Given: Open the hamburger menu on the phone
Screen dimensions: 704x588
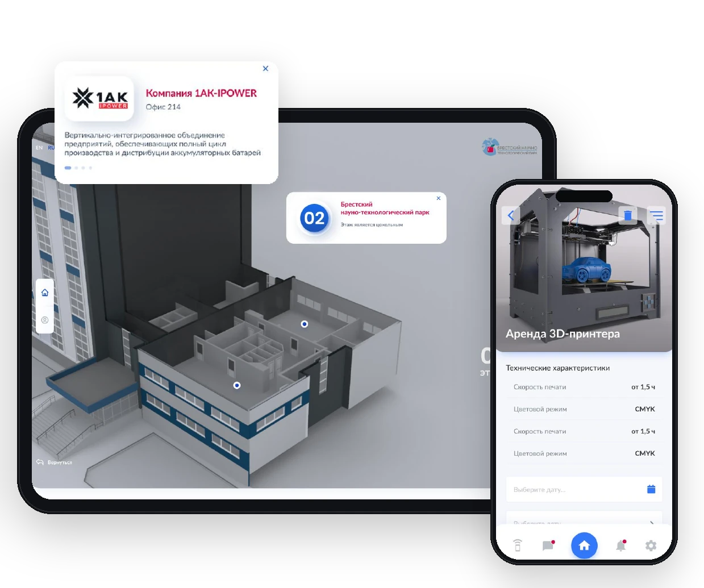Looking at the screenshot, I should tap(656, 215).
